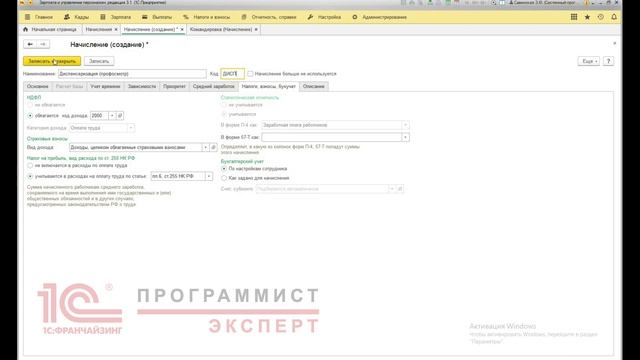Viewport: 640px width, 360px height.
Task: Close the Командировка (Начисление) tab with its x
Action: coord(256,29)
